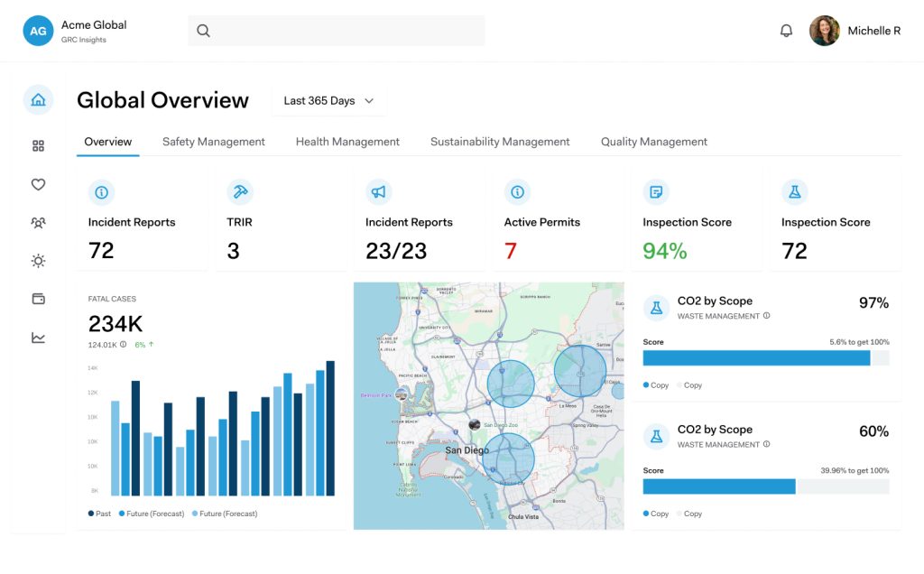Image resolution: width=924 pixels, height=574 pixels.
Task: Click the flask icon on CO2 by Scope card
Action: click(656, 307)
